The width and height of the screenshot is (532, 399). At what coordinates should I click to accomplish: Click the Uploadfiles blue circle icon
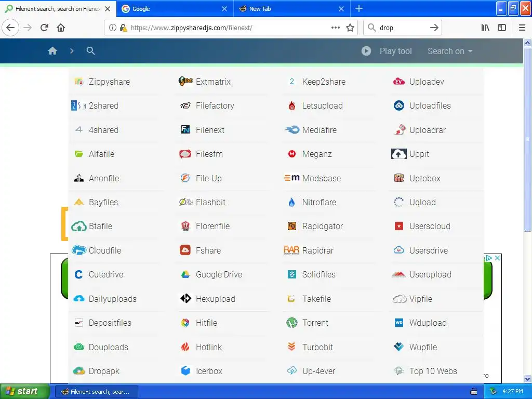398,105
